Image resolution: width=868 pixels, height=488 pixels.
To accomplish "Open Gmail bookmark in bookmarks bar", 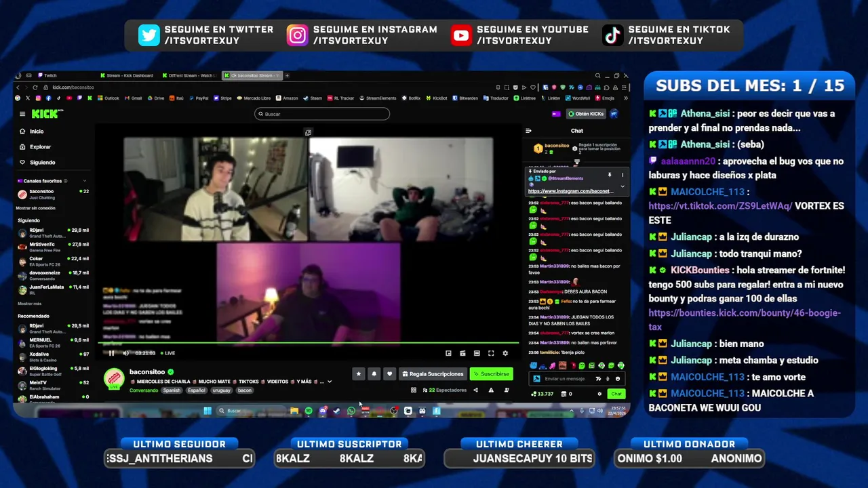I will coord(133,98).
